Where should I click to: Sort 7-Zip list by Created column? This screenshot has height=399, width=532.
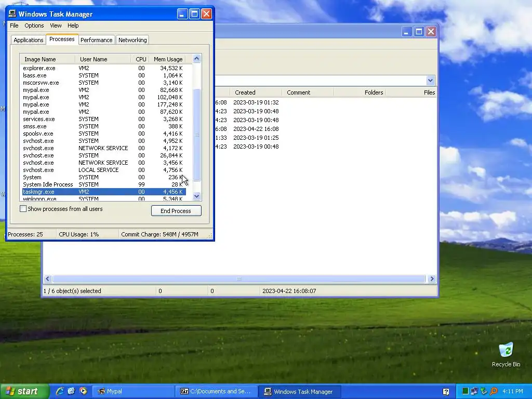[256, 92]
